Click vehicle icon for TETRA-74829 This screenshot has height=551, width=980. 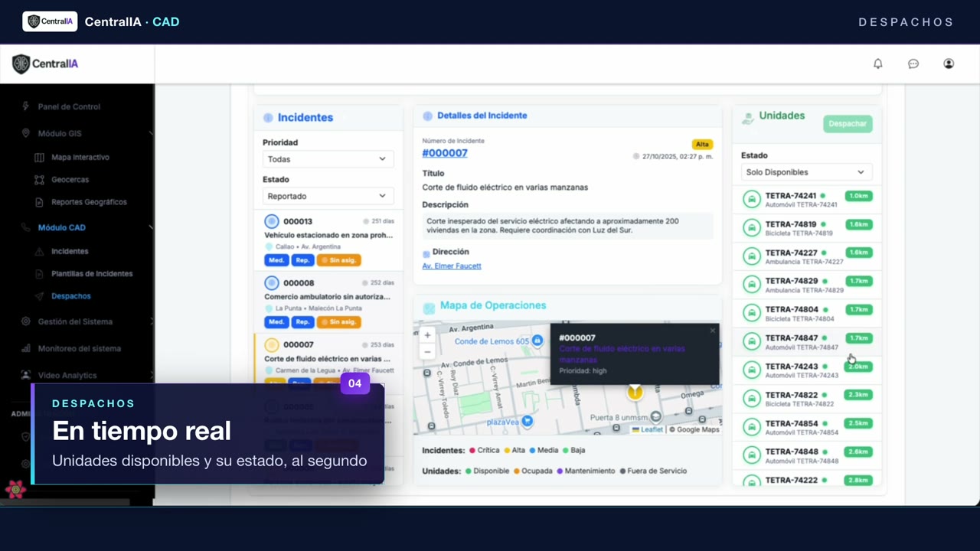[x=752, y=285]
